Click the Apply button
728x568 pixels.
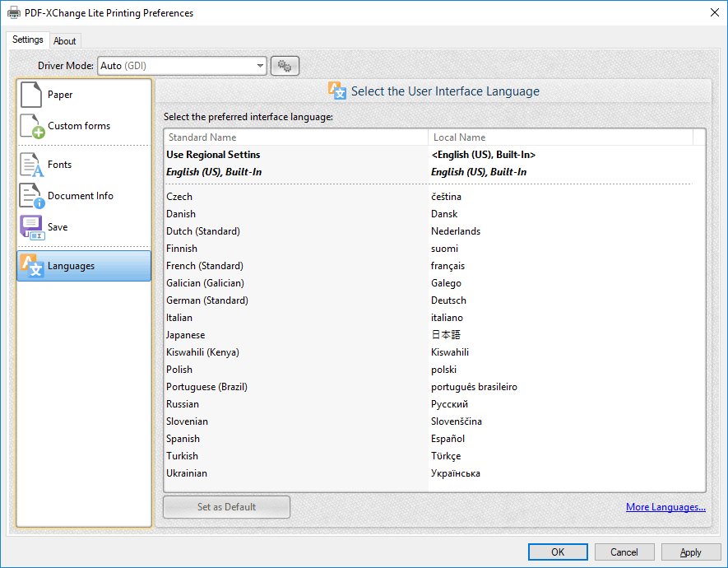click(690, 552)
